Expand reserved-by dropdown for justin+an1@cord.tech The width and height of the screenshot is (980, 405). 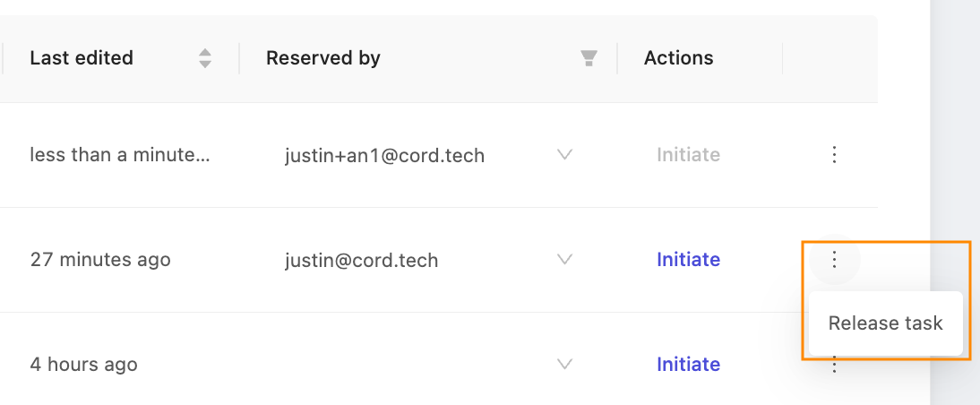pyautogui.click(x=565, y=154)
